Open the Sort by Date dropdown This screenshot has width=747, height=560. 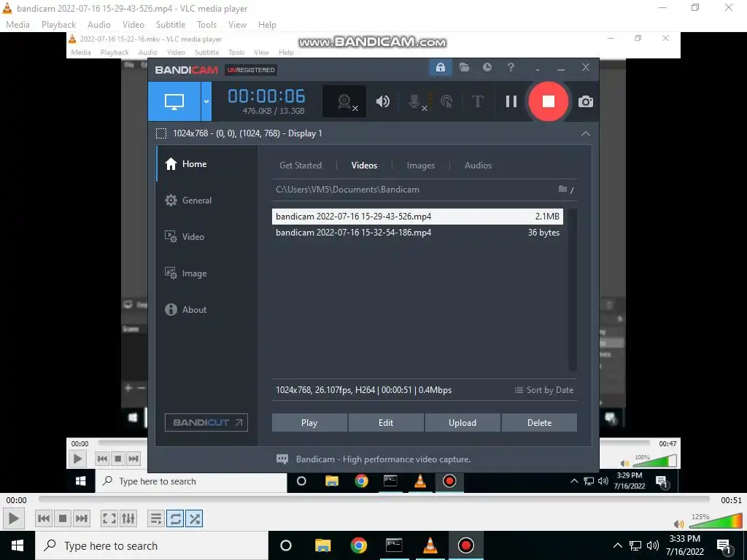click(543, 390)
